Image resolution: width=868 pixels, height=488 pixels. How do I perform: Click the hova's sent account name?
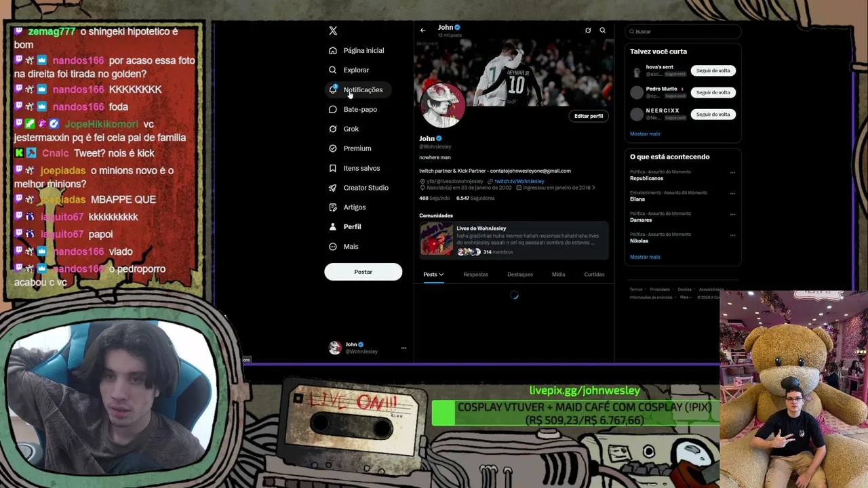point(660,67)
